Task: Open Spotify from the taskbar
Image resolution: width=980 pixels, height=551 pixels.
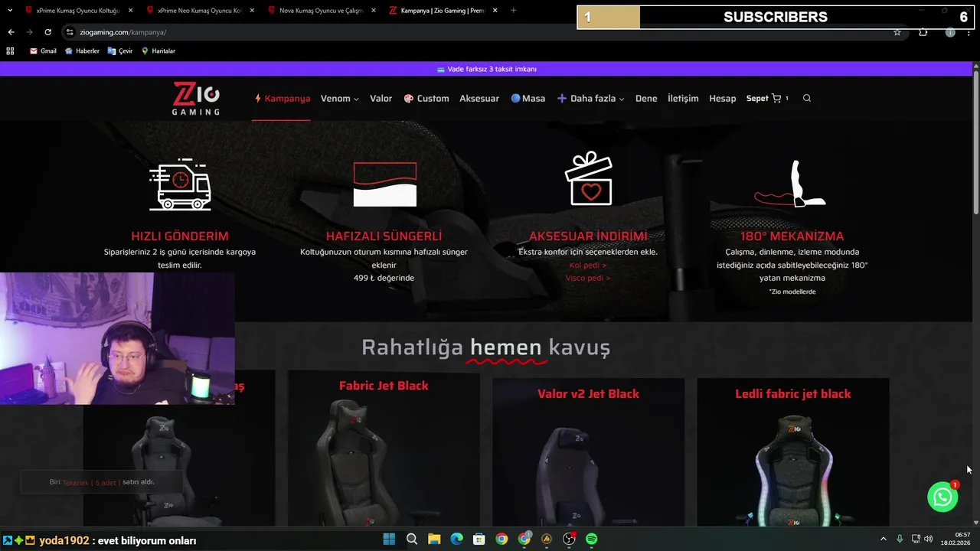Action: pos(591,539)
